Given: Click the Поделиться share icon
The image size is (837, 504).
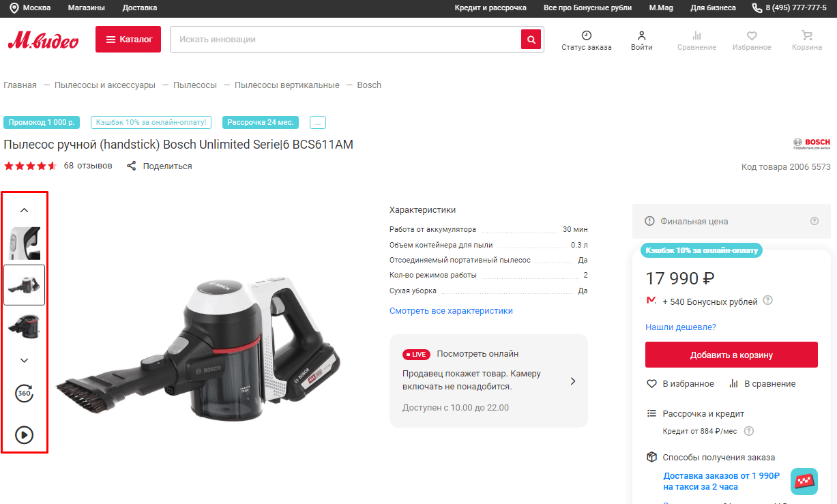Looking at the screenshot, I should (132, 166).
